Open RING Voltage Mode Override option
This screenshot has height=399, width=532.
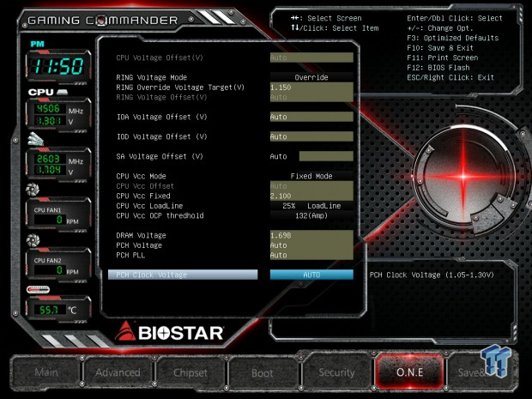(x=311, y=77)
